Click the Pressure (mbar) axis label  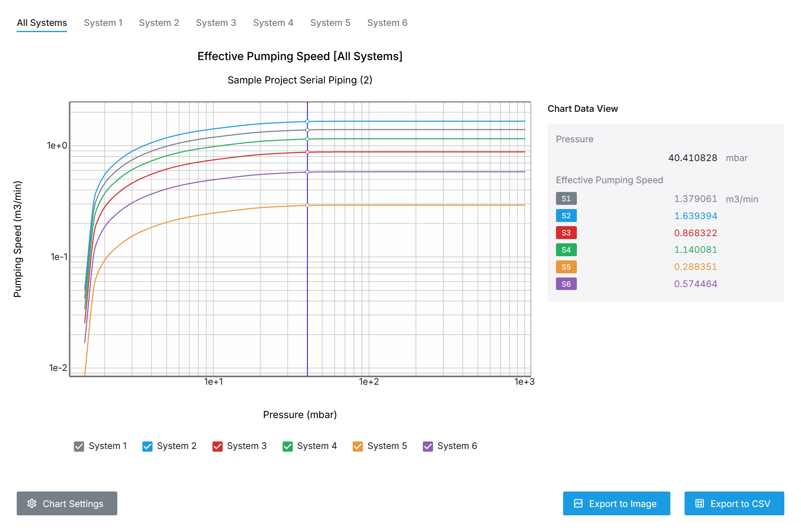[300, 415]
